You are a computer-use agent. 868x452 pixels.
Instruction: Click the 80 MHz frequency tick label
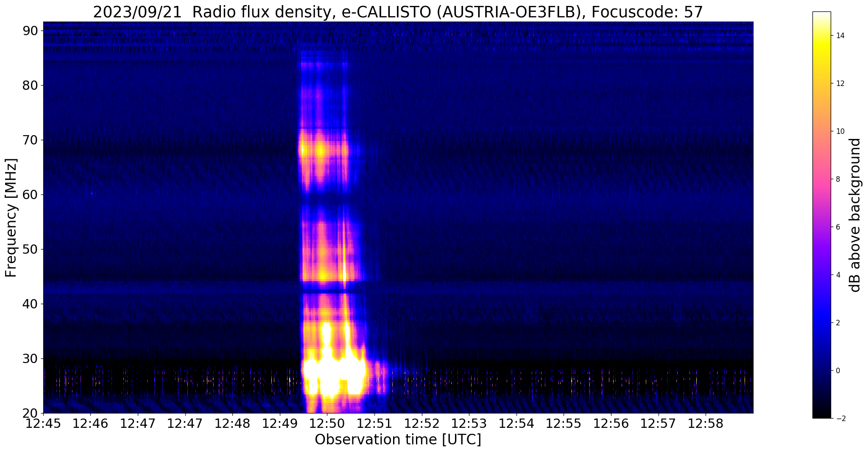pos(30,85)
